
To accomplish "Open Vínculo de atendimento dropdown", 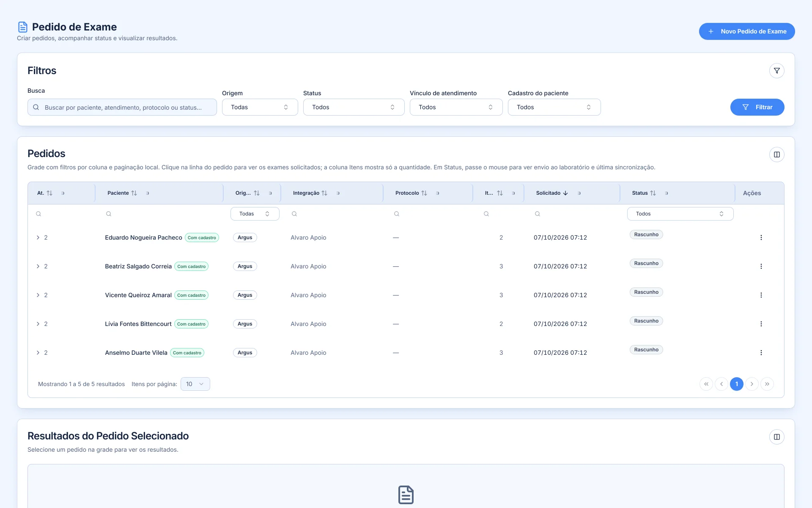I will click(x=456, y=107).
